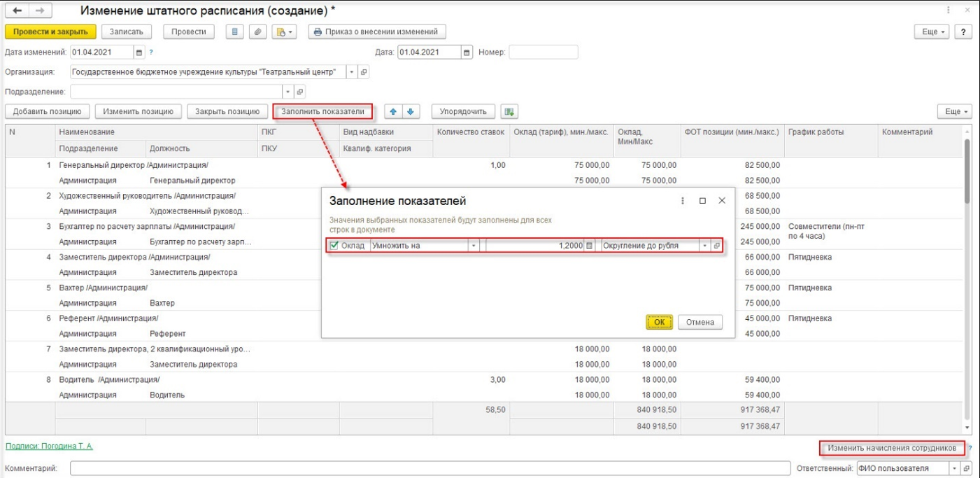Move the position down with the blue arrow
Viewport: 980px width, 478px height.
(411, 111)
